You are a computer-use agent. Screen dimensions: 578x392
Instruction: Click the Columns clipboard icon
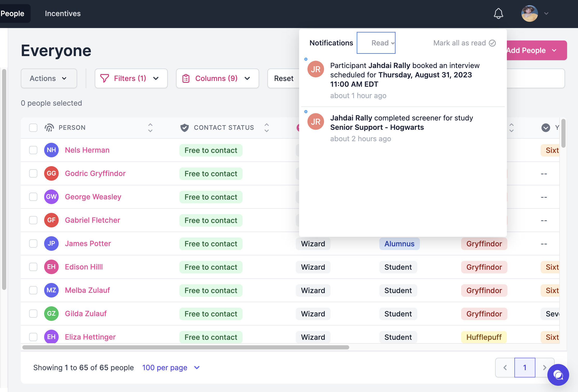[x=186, y=78]
